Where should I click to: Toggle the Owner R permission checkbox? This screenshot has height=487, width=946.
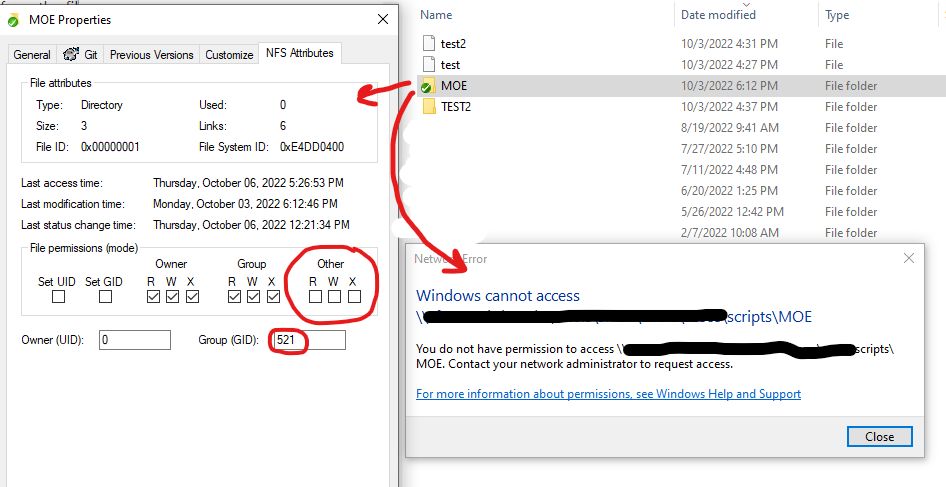pos(153,297)
